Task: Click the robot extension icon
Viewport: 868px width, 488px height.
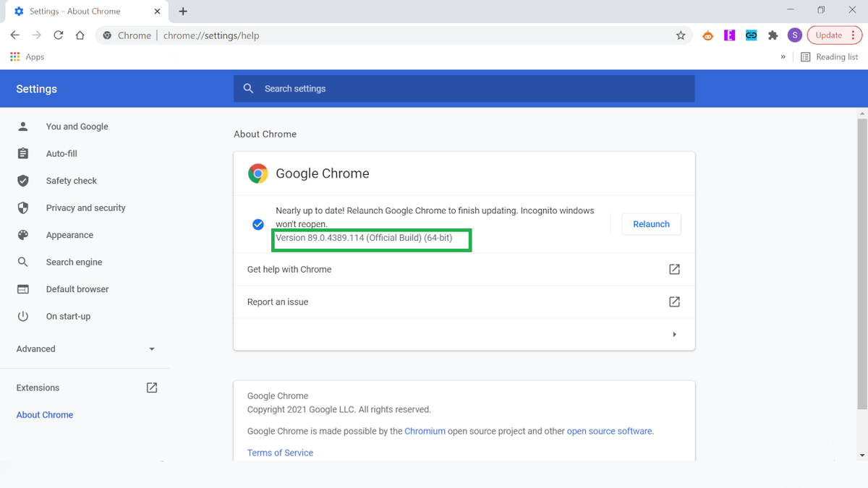Action: (707, 35)
